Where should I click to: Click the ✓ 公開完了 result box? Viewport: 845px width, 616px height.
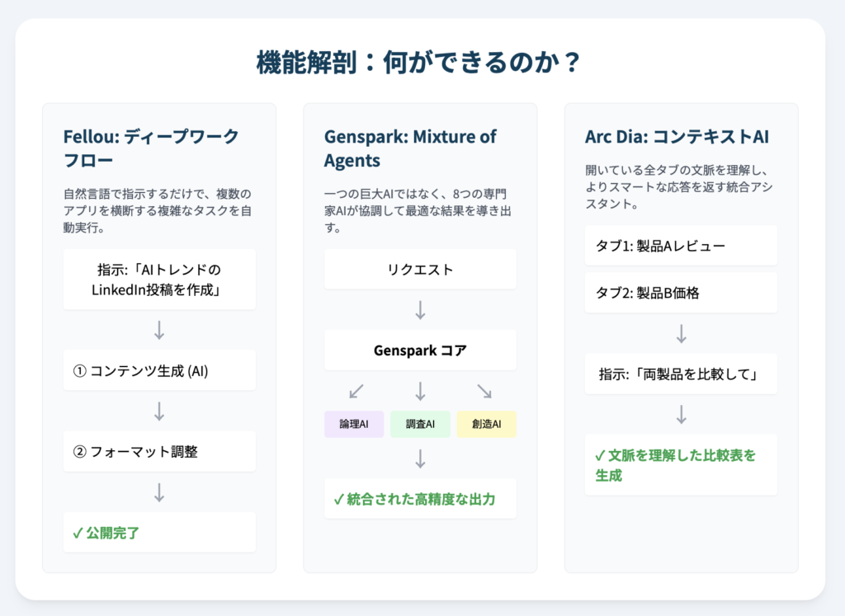click(159, 533)
